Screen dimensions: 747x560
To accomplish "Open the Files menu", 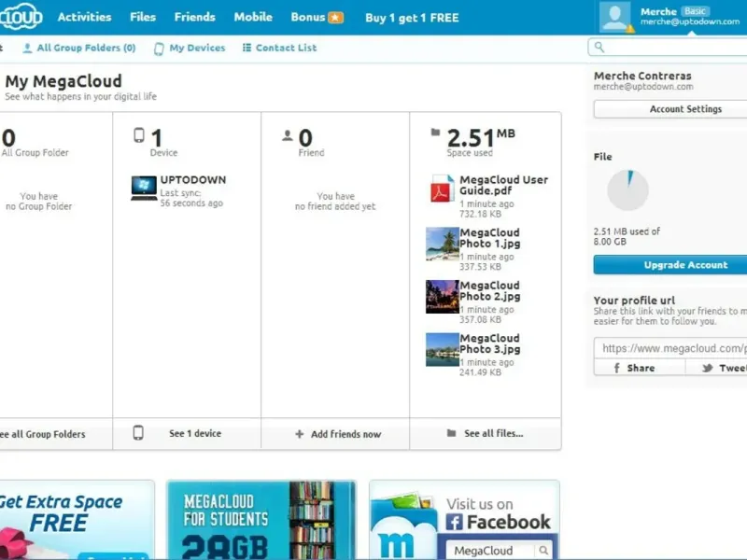I will (x=143, y=17).
